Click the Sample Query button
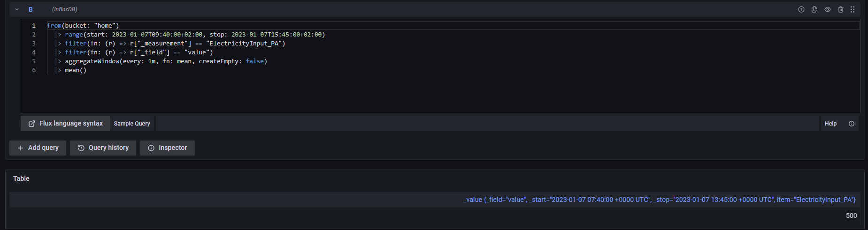This screenshot has width=868, height=230. (x=132, y=124)
